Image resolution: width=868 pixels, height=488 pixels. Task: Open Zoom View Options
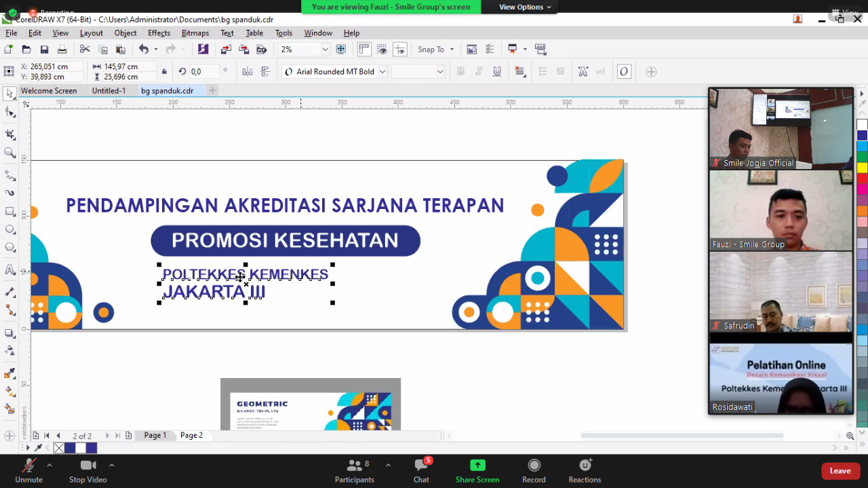(525, 7)
